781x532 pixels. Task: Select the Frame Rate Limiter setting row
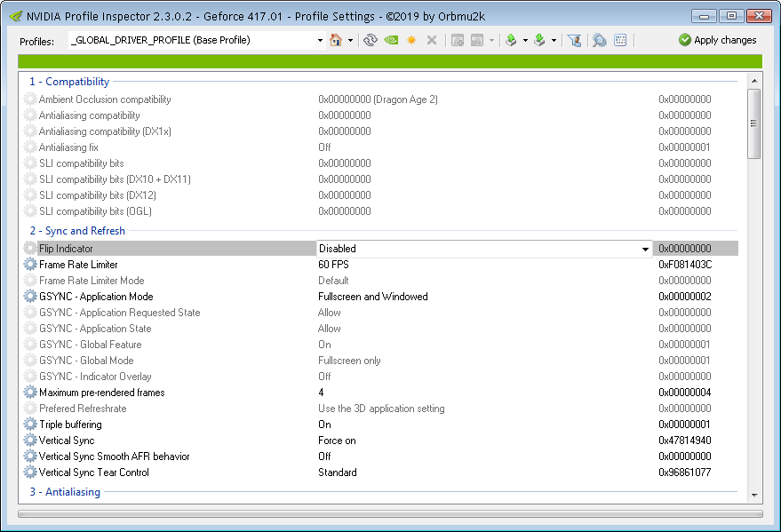(x=380, y=265)
